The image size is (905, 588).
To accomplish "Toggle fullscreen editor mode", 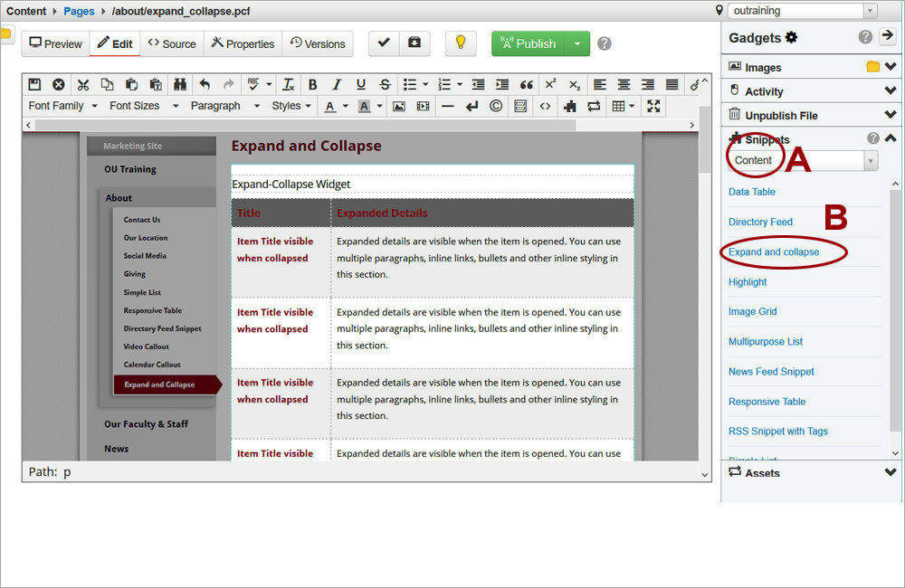I will 653,106.
